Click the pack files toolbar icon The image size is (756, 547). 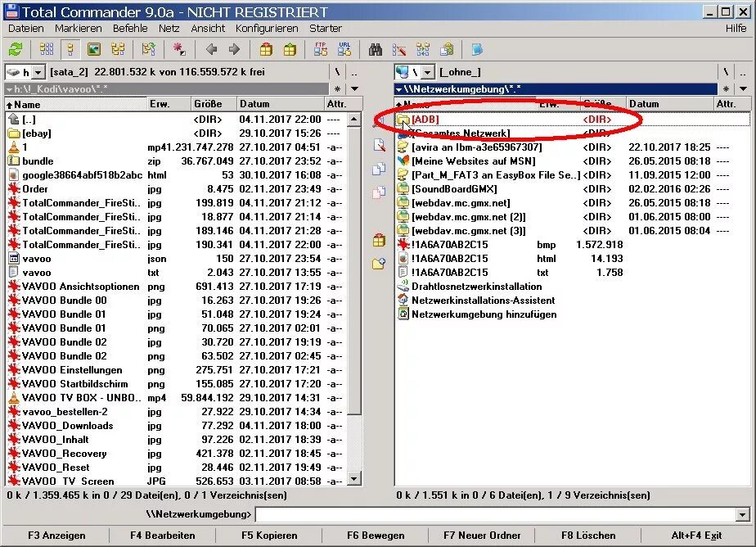[266, 49]
